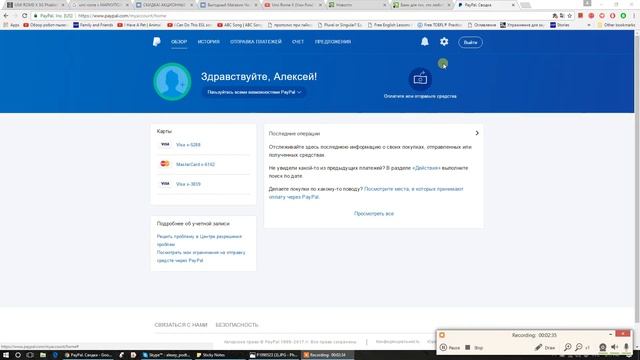Viewport: 640px width, 360px height.
Task: Open link about places accepting PayPal
Action: click(366, 193)
